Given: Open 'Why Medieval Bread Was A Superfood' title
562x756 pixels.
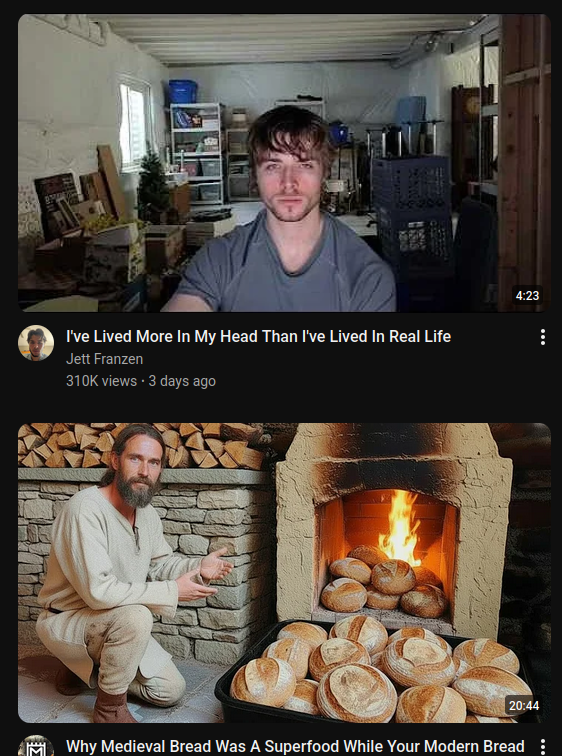Looking at the screenshot, I should [x=295, y=746].
